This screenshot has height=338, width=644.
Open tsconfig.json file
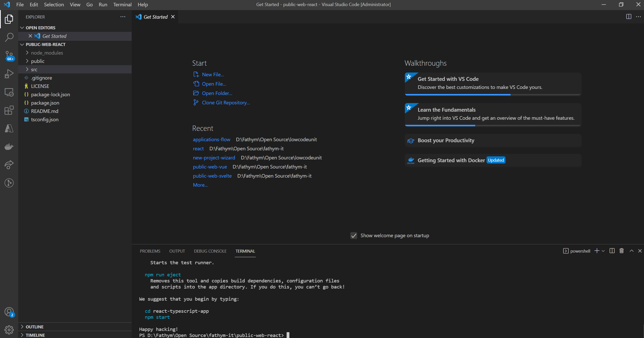(75, 119)
